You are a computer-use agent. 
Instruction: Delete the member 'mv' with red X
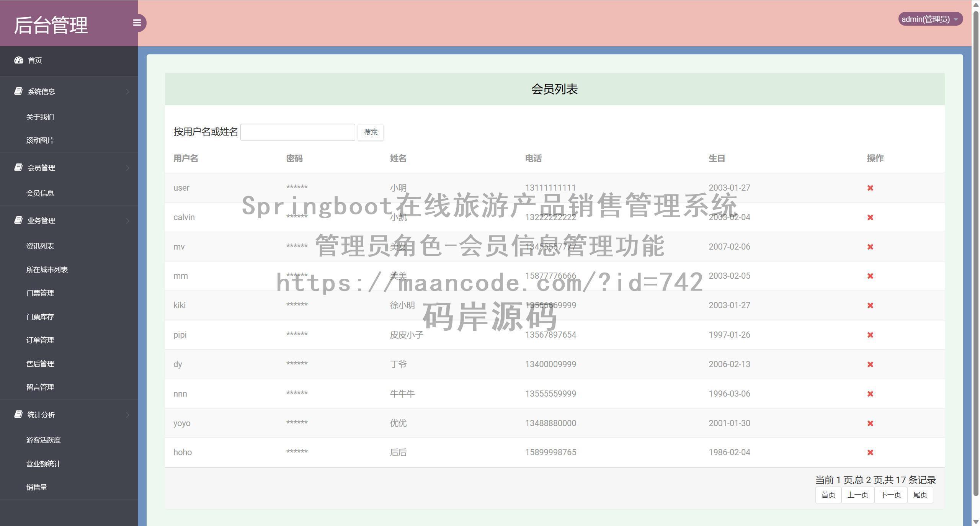pyautogui.click(x=870, y=247)
